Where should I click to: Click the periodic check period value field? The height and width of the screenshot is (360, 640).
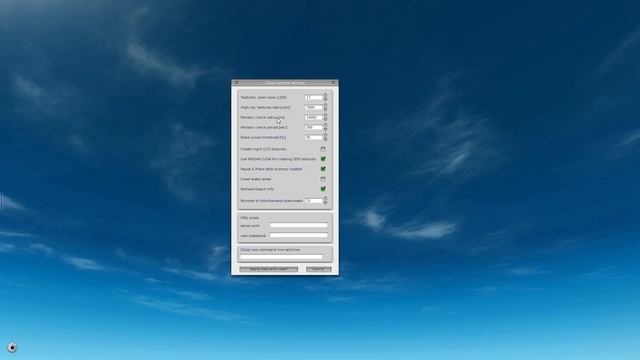[313, 127]
